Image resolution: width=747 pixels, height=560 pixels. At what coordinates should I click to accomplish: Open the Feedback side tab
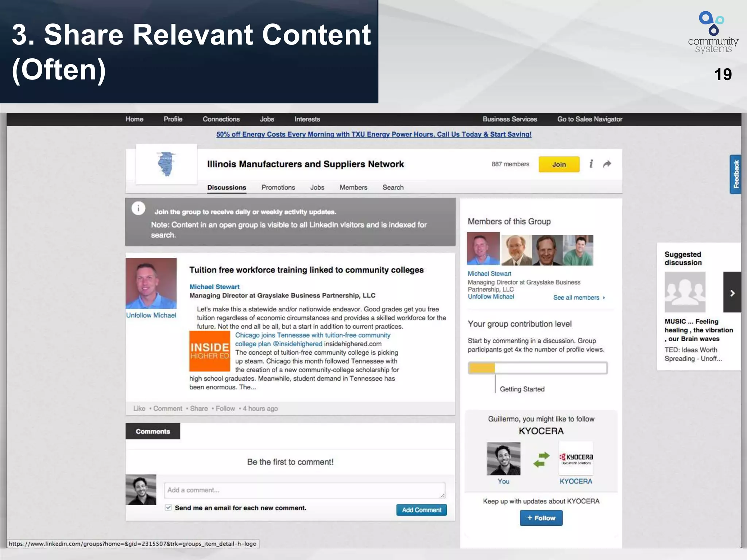click(735, 174)
